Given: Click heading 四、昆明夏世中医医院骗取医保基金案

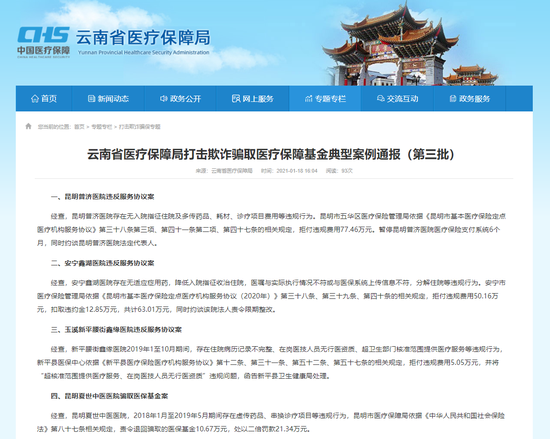Looking at the screenshot, I should point(109,396).
